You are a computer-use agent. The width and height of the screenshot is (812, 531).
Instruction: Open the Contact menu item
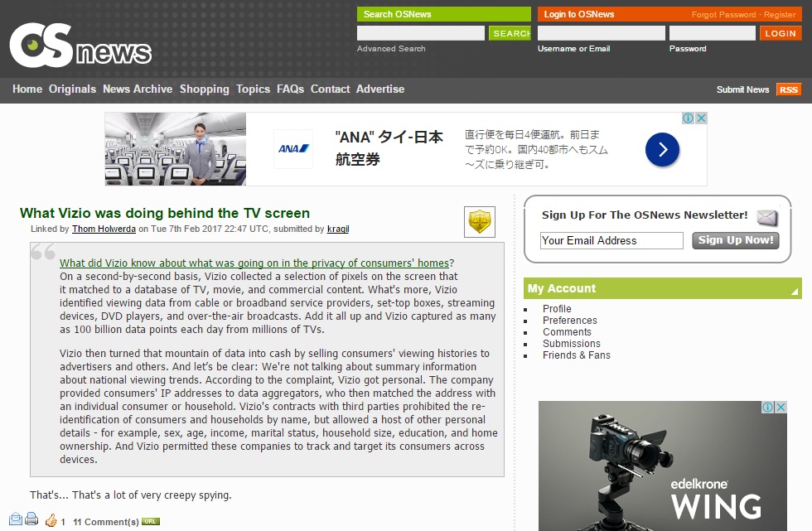click(x=331, y=89)
